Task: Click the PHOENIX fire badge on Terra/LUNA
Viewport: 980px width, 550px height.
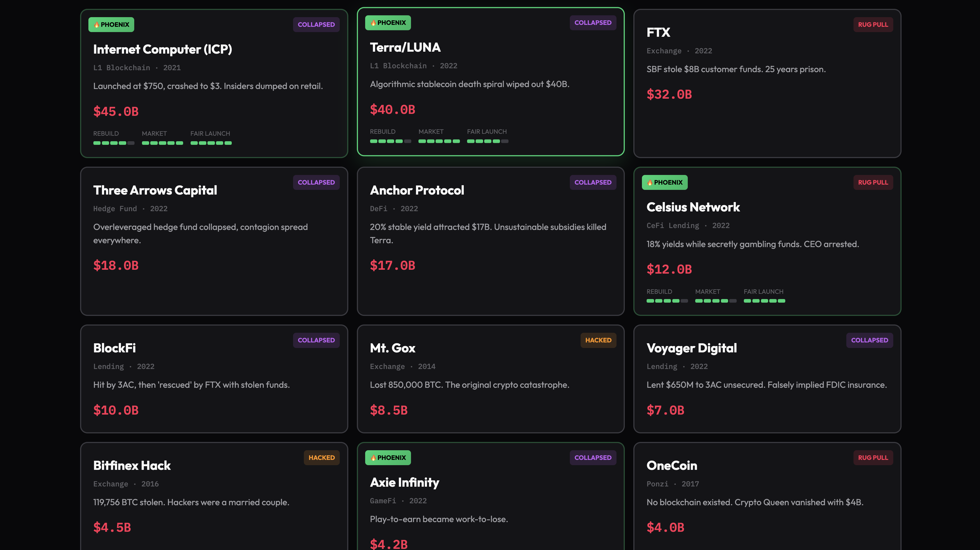Action: point(388,22)
